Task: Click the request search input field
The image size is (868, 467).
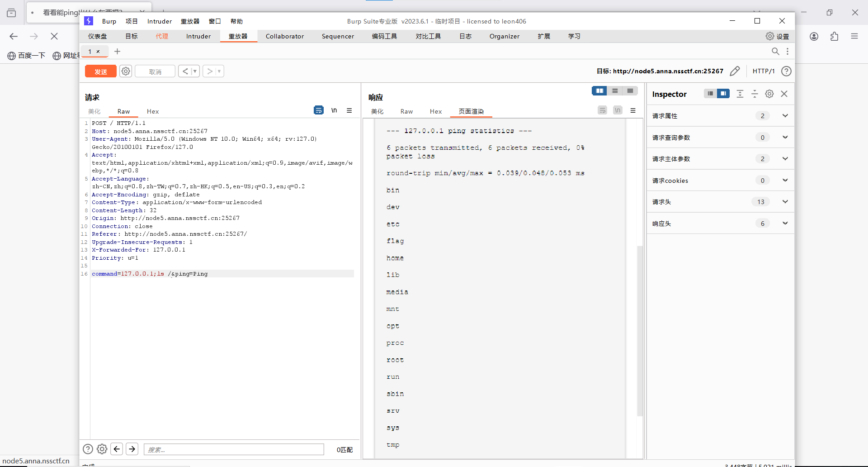Action: [x=234, y=449]
